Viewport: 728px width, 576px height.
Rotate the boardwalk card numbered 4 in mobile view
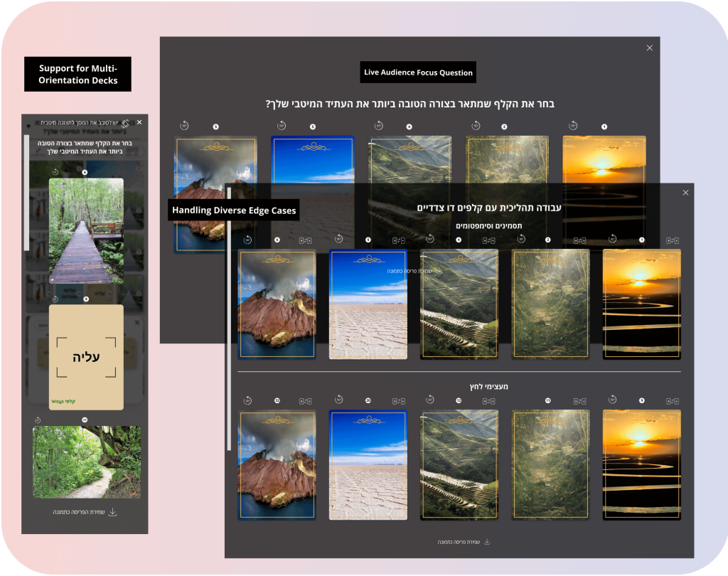click(x=55, y=172)
